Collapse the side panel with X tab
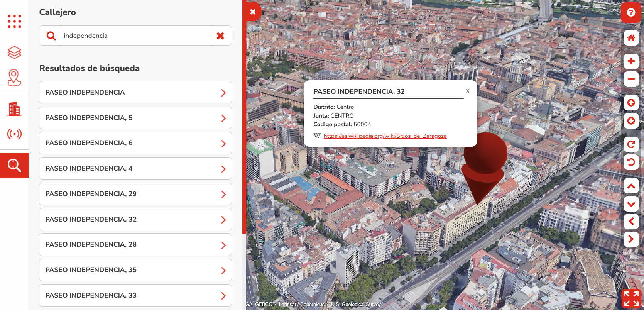 click(x=253, y=12)
